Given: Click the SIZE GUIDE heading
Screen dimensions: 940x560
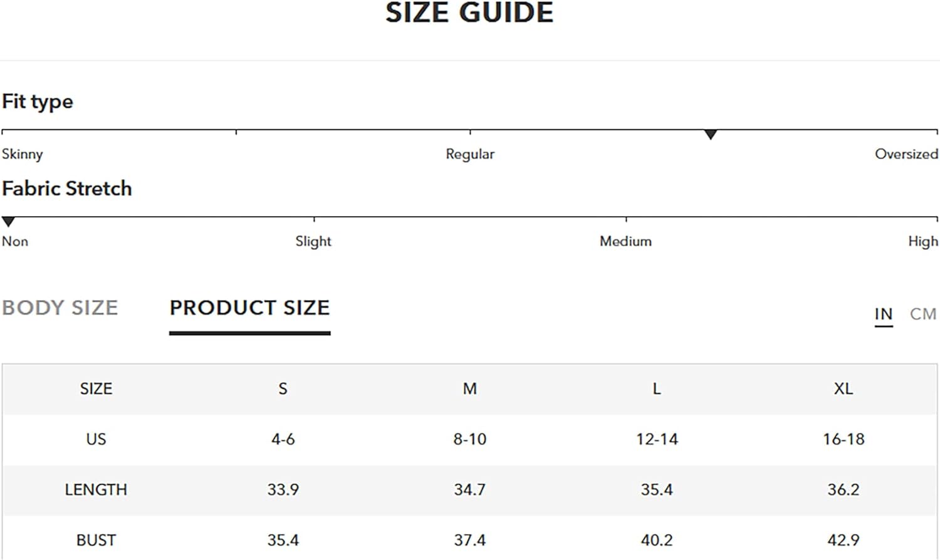Looking at the screenshot, I should pos(469,13).
